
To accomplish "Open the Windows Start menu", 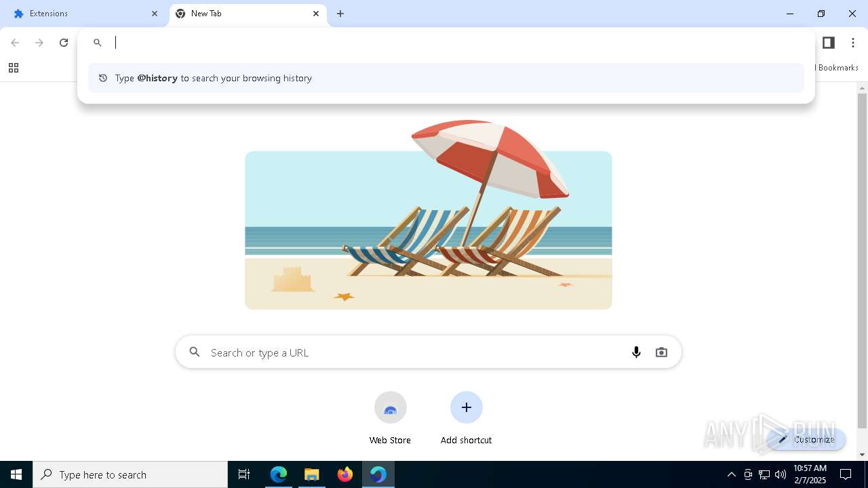I will (16, 474).
